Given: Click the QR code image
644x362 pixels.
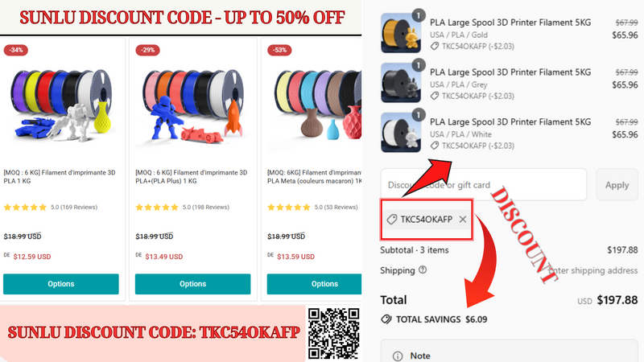Looking at the screenshot, I should point(333,333).
